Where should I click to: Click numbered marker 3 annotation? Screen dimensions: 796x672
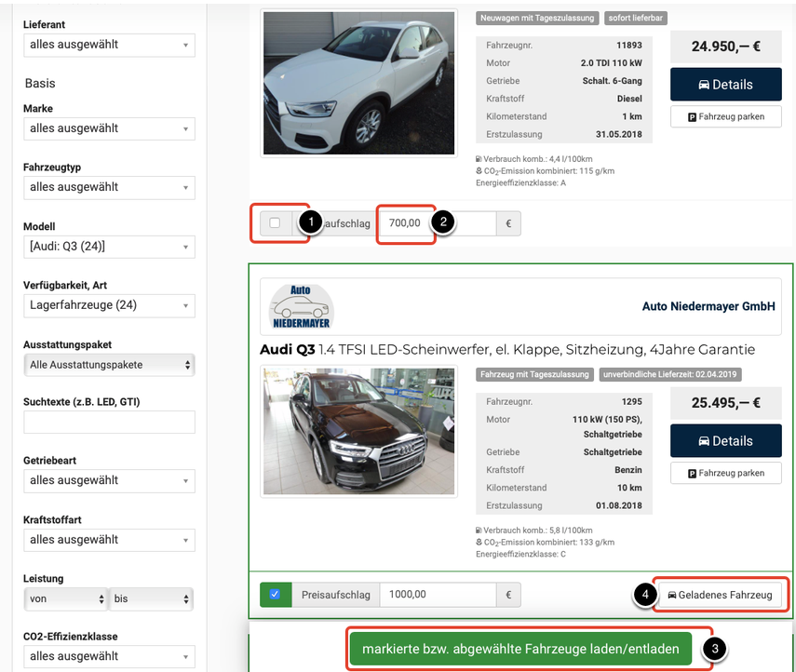[713, 650]
